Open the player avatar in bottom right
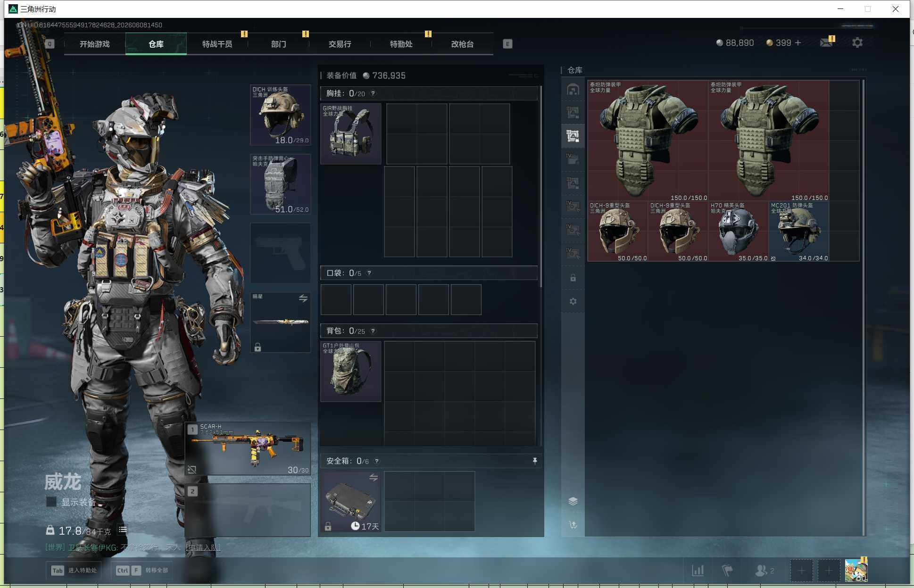Image resolution: width=914 pixels, height=588 pixels. 856,571
